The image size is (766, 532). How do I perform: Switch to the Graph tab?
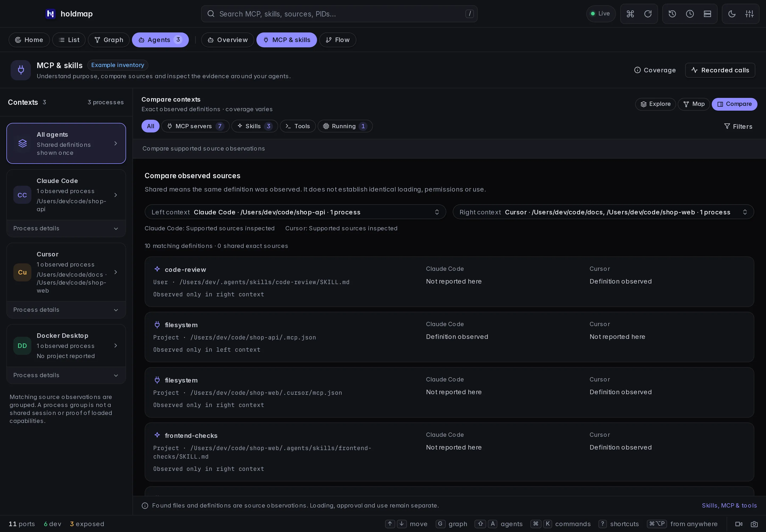click(109, 40)
